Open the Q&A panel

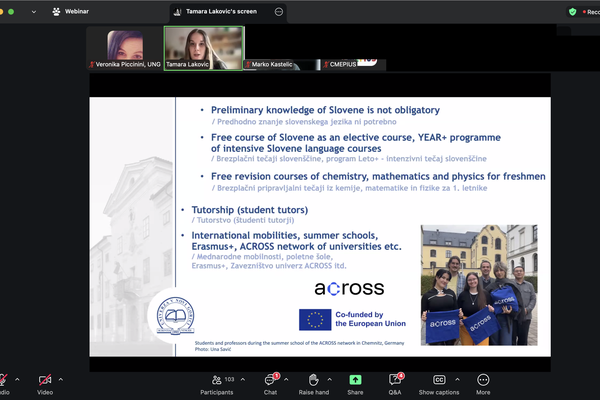point(395,384)
